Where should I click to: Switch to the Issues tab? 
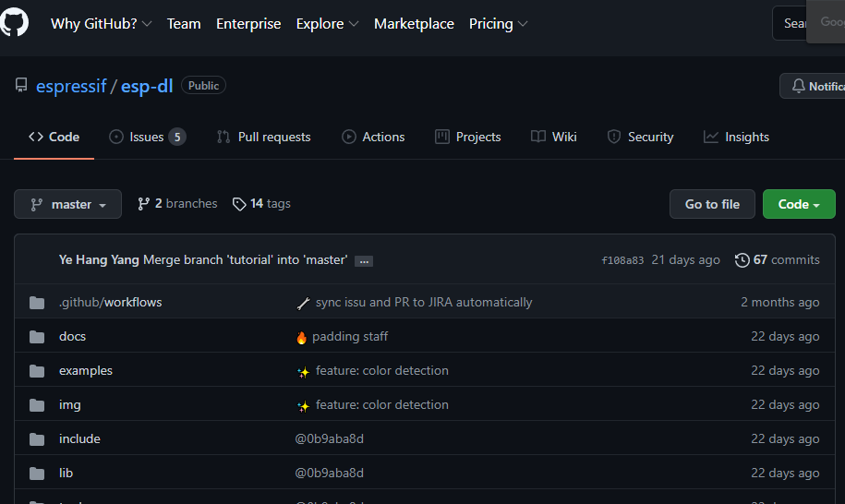pyautogui.click(x=147, y=137)
